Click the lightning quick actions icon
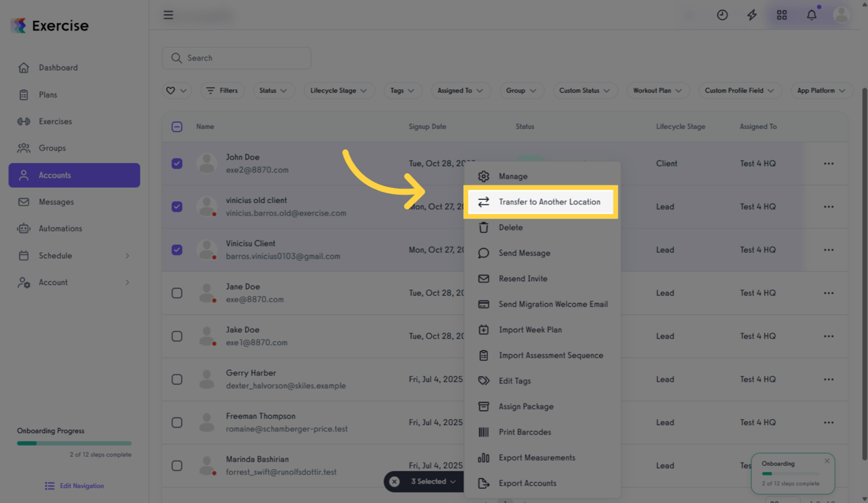868x503 pixels. (751, 14)
